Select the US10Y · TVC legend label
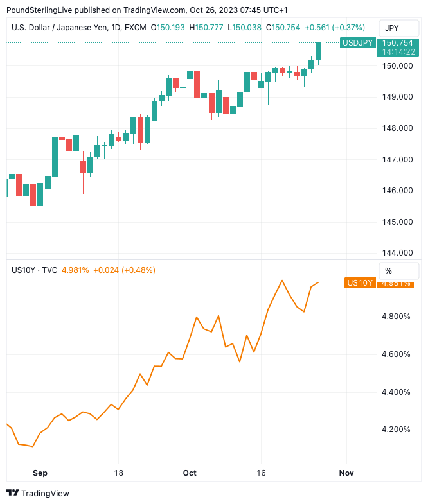The width and height of the screenshot is (428, 504). click(35, 270)
